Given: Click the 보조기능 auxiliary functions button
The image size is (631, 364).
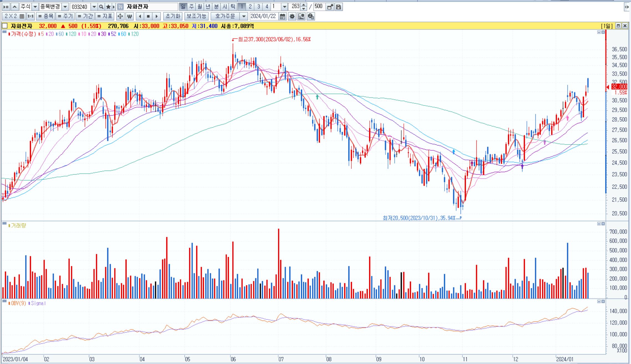Looking at the screenshot, I should coord(196,16).
